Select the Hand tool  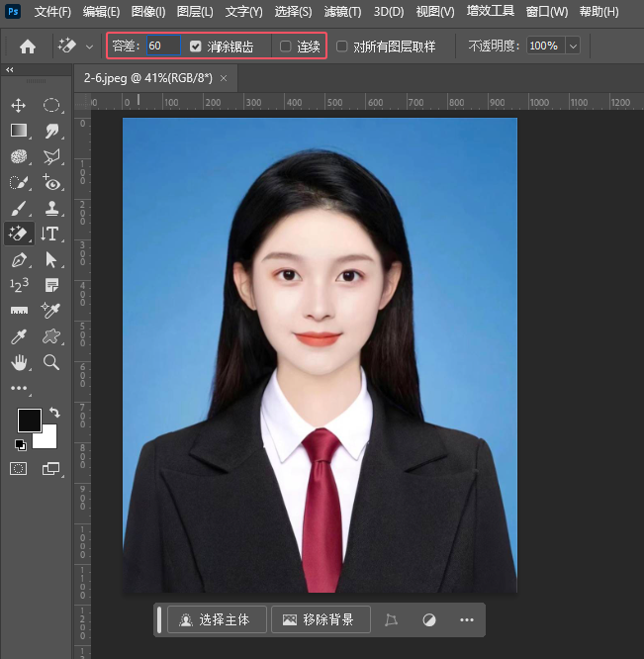tap(19, 362)
